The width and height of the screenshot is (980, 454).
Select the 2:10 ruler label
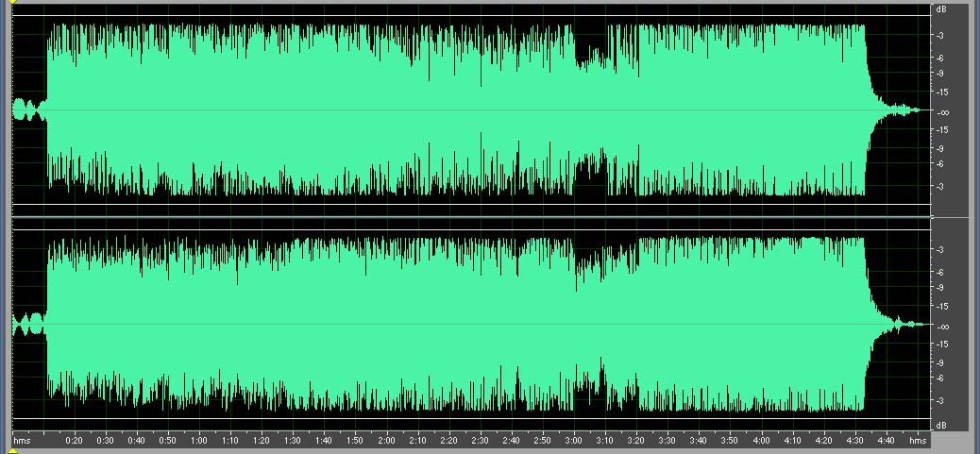tap(417, 441)
